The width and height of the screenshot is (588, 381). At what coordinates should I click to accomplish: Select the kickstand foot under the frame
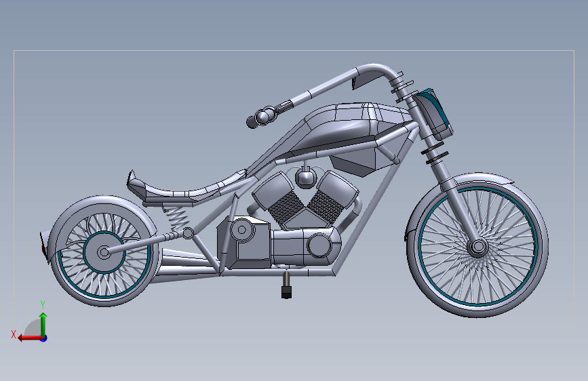tap(286, 292)
